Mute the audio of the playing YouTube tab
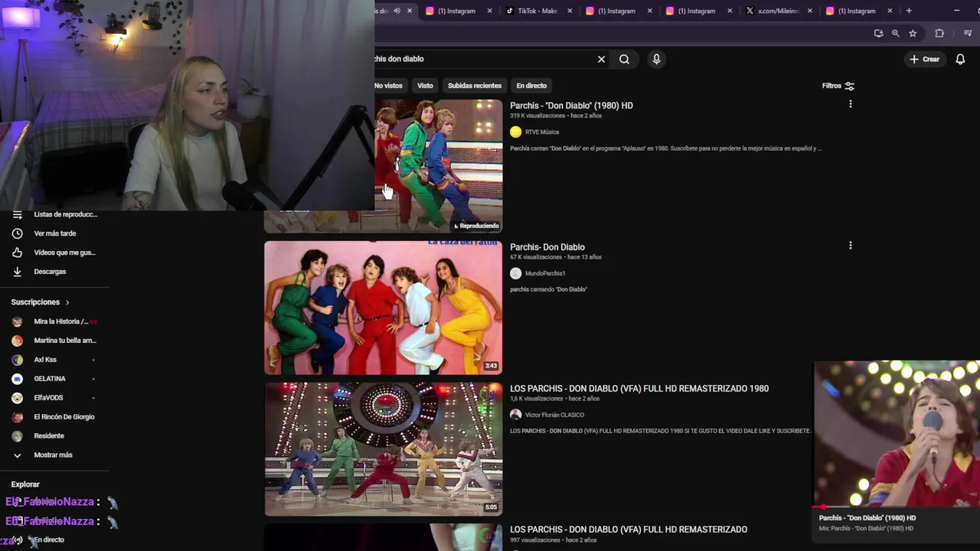 coord(397,11)
